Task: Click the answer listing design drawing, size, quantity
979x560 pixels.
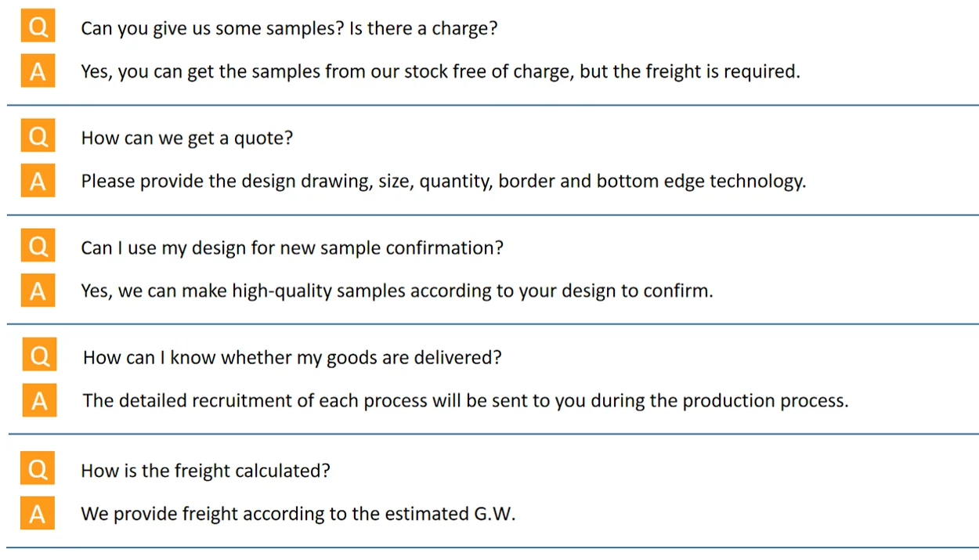Action: coord(443,182)
